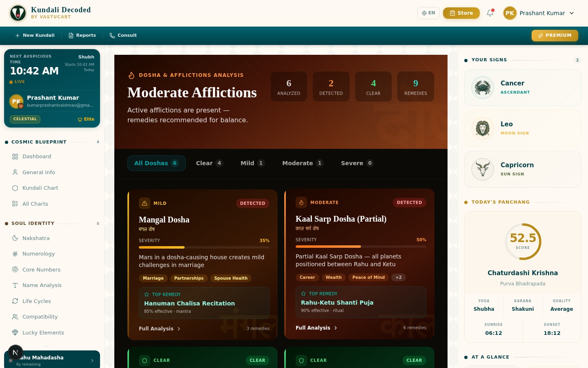Open Nakshatra via its moon icon

point(15,238)
